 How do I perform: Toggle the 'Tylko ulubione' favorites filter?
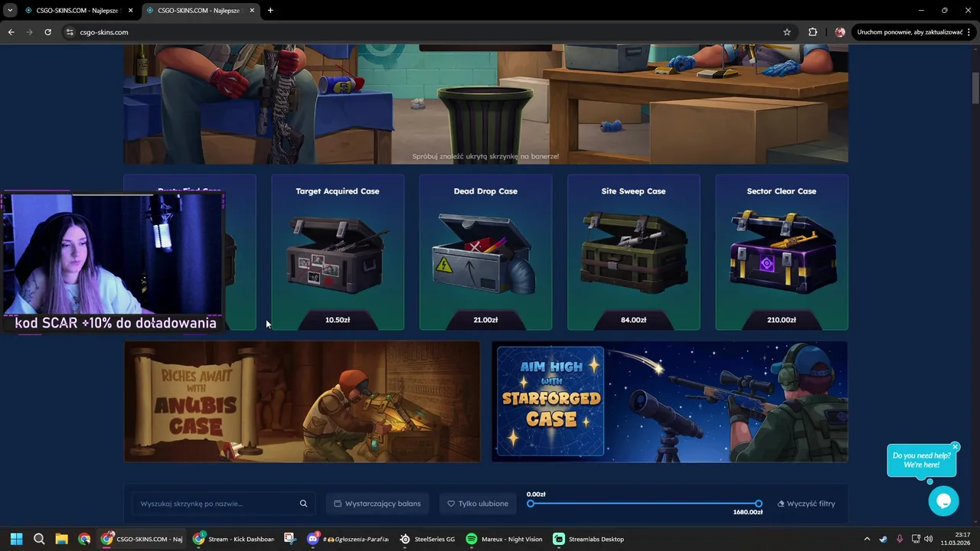478,504
